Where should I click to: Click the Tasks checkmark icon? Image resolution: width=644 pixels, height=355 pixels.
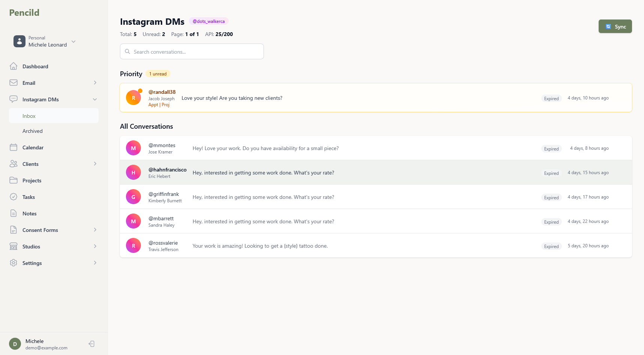coord(13,197)
